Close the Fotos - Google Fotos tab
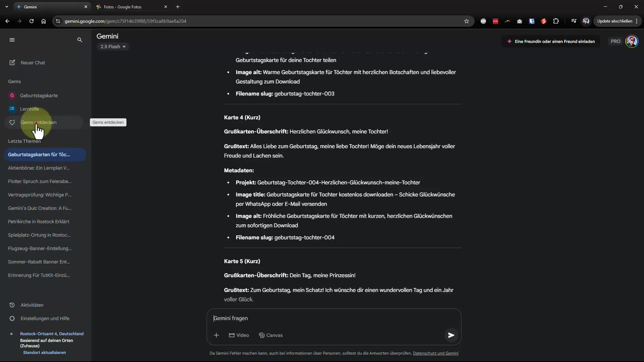Viewport: 644px width, 362px height. (165, 7)
